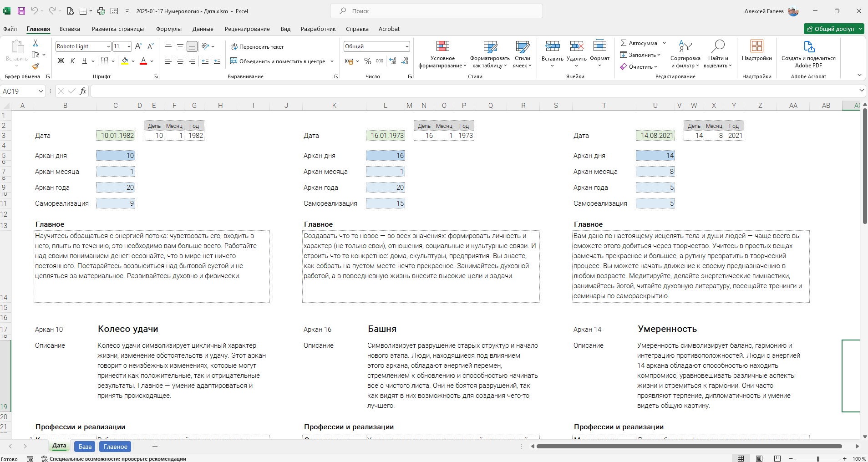Activate the Format Painter brush

[36, 66]
